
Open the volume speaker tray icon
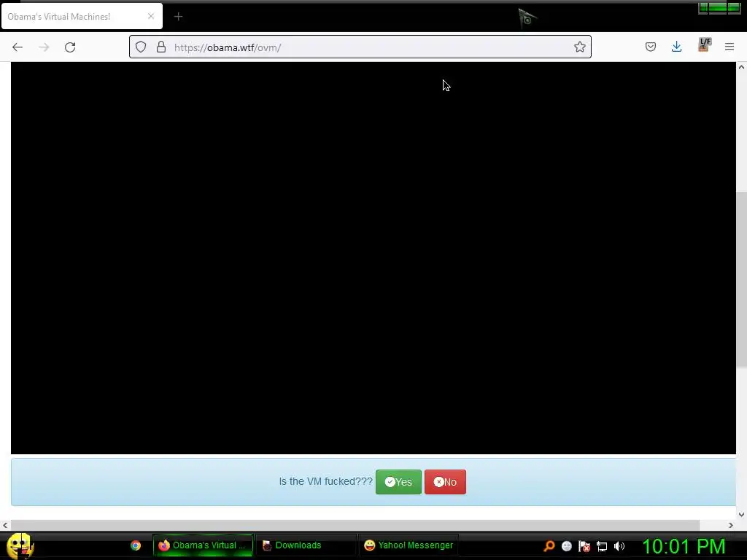(x=619, y=546)
